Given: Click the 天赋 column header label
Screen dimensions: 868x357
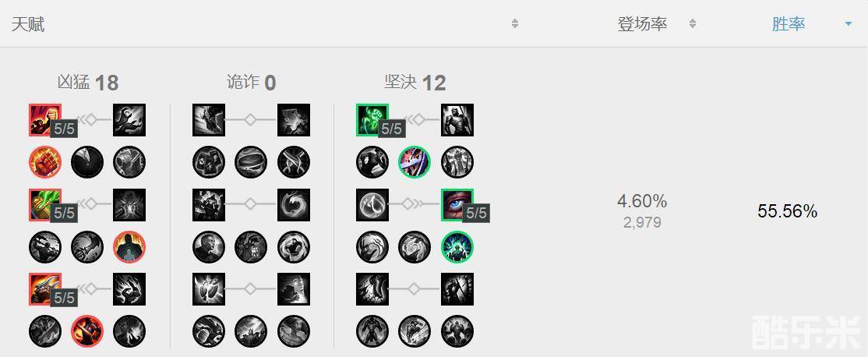Looking at the screenshot, I should point(28,24).
